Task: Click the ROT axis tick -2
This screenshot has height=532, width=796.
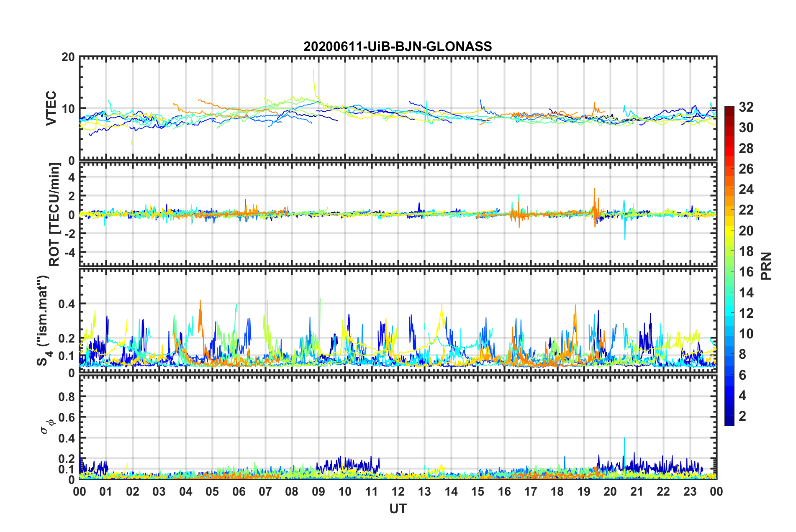Action: pos(69,234)
